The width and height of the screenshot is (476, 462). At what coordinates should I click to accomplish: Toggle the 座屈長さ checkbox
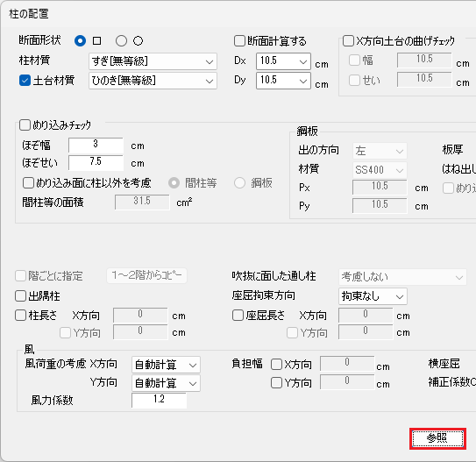tap(238, 316)
